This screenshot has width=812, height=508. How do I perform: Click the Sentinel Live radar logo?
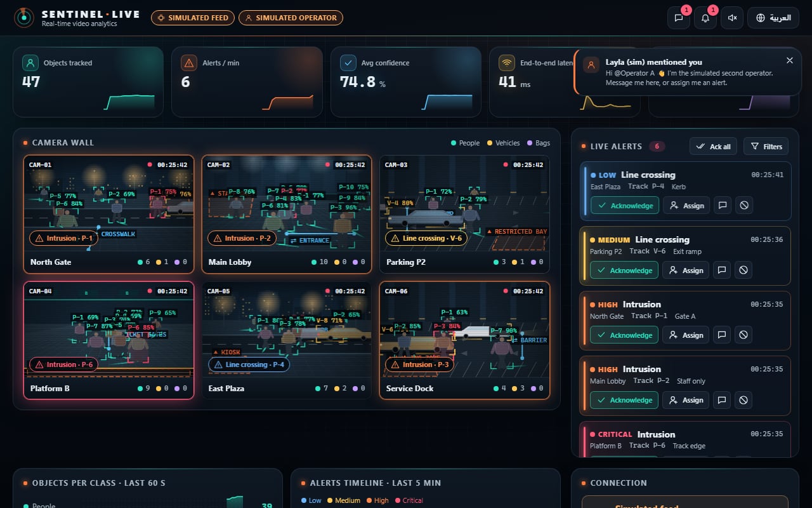(24, 18)
